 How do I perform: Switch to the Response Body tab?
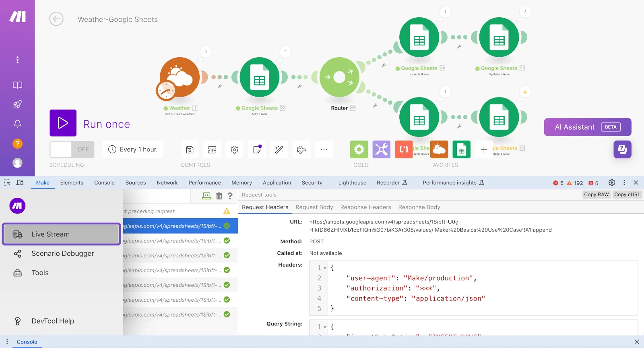tap(419, 207)
